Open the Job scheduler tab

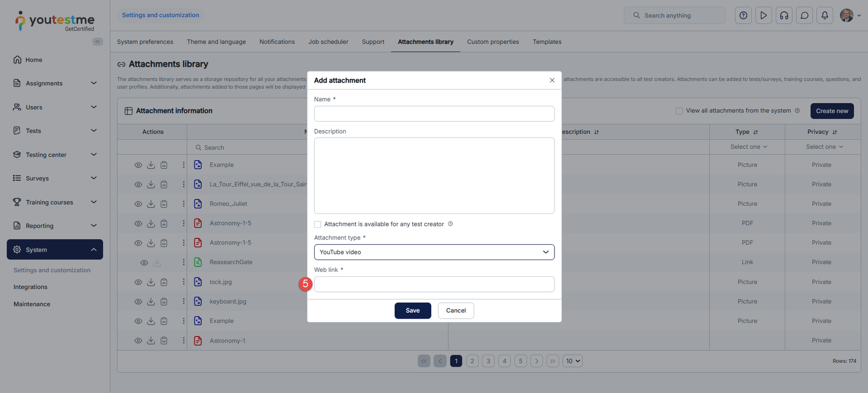328,42
